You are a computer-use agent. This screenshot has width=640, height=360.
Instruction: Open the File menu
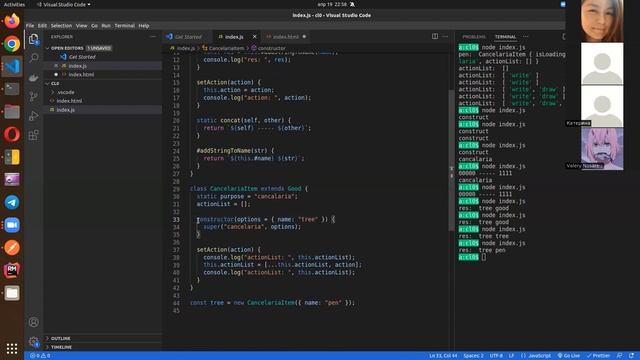pos(30,26)
